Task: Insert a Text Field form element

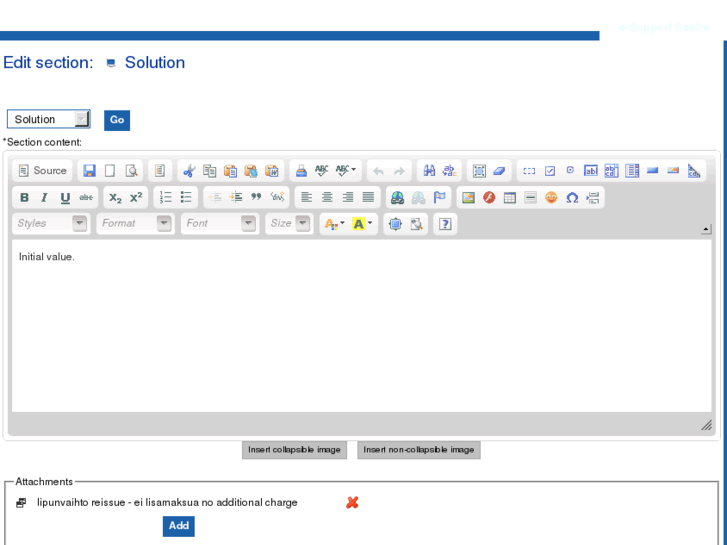Action: tap(591, 171)
